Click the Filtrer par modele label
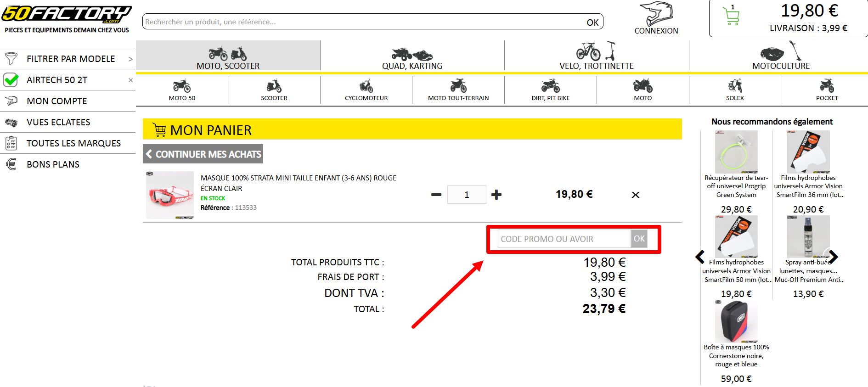Viewport: 868px width, 387px height. [71, 59]
